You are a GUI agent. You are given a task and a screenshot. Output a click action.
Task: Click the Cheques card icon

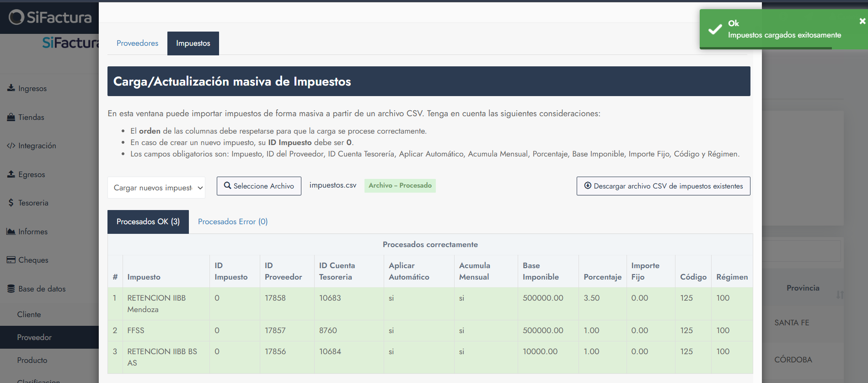tap(11, 260)
